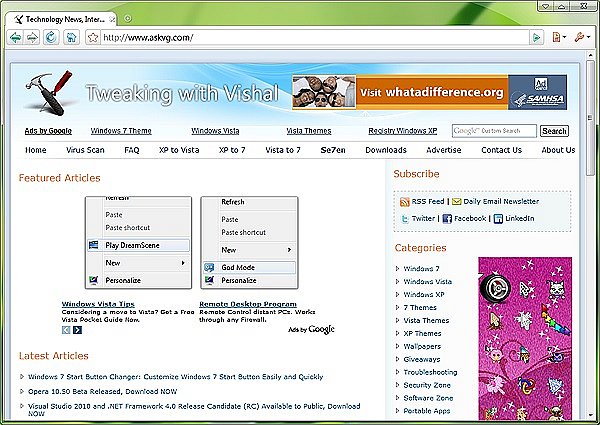The height and width of the screenshot is (425, 600).
Task: Click the Home icon in the toolbar
Action: click(x=71, y=38)
